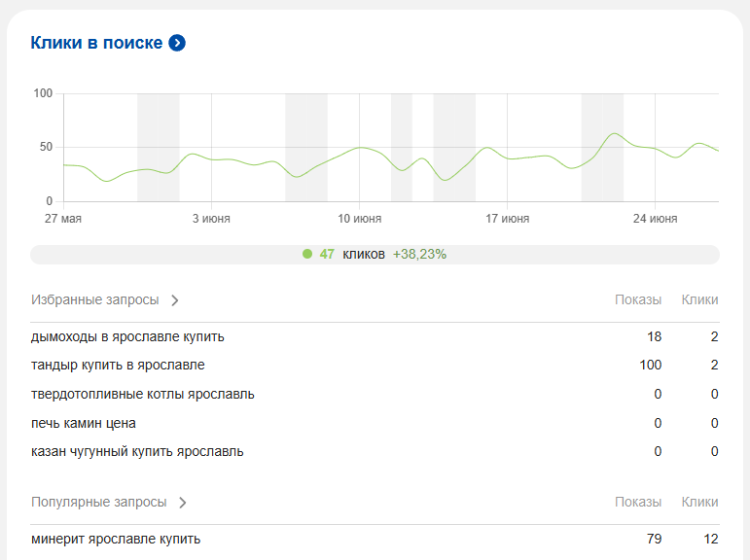Click the '24 июня' date marker on chart

(656, 219)
